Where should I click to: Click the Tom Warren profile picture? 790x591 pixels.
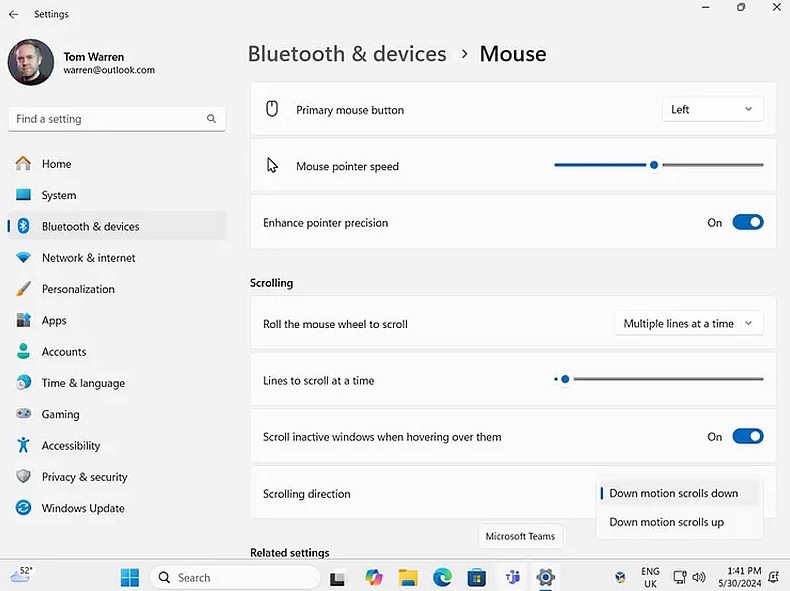pyautogui.click(x=31, y=62)
